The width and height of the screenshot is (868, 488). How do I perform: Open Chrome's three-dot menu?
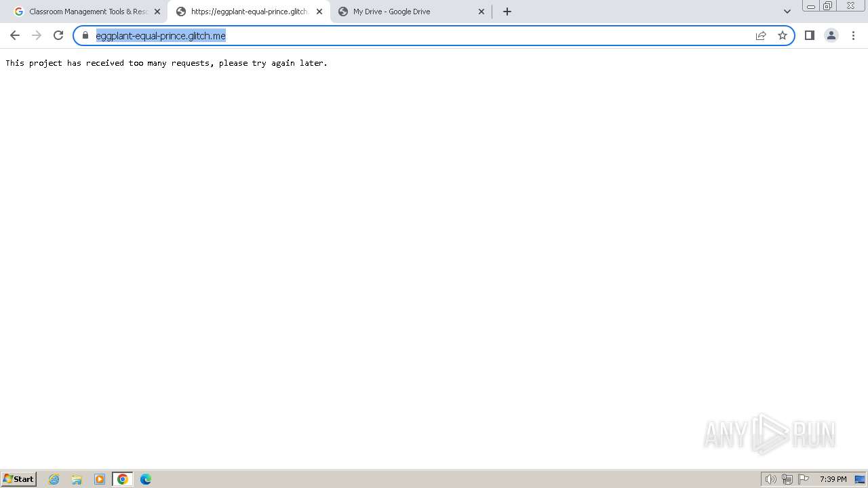853,35
